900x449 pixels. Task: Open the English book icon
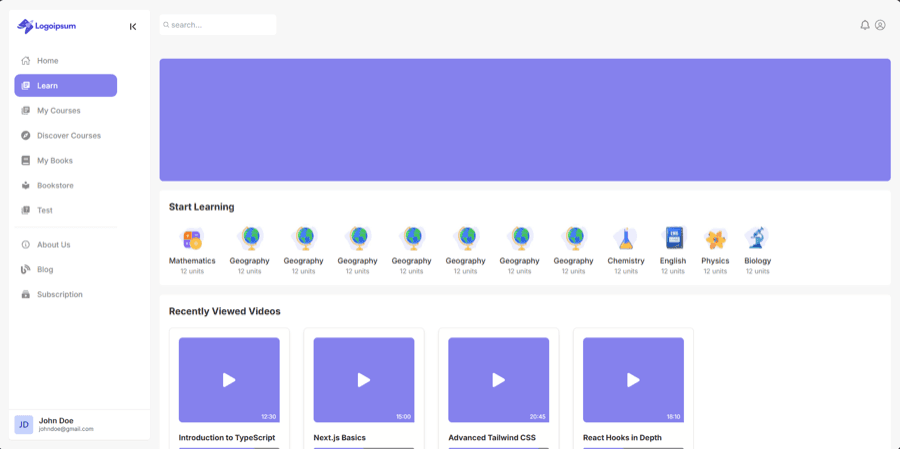[x=673, y=238]
